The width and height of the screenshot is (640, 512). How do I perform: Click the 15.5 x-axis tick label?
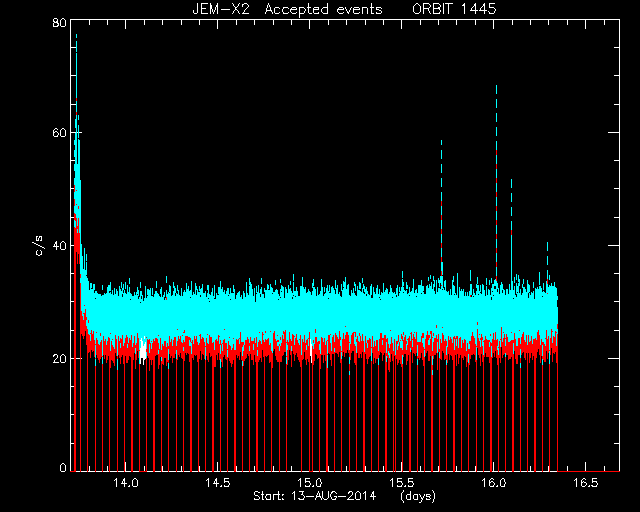402,483
